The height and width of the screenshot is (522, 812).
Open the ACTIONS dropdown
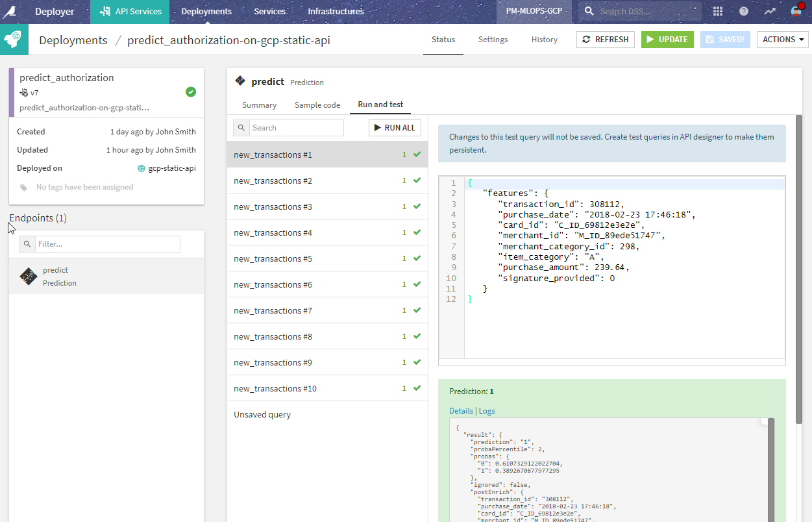coord(782,39)
